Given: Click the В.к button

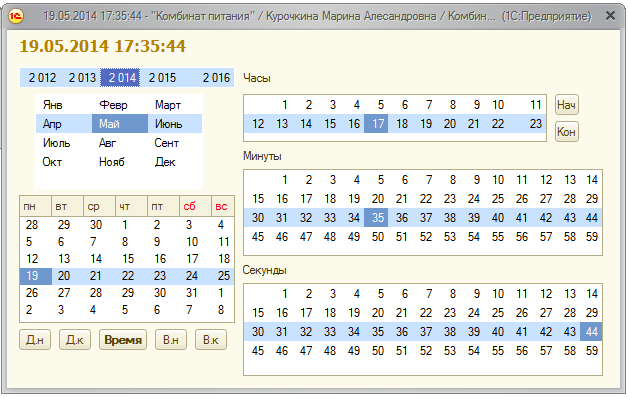Looking at the screenshot, I should [211, 340].
